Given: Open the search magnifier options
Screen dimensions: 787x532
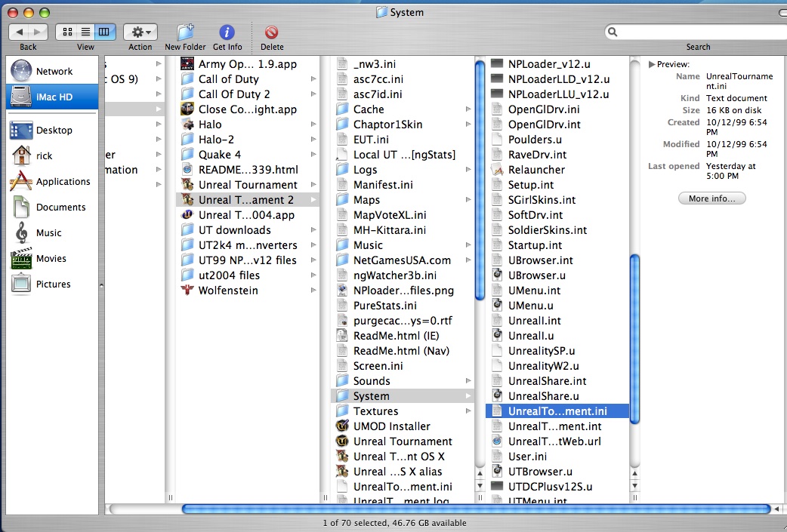Looking at the screenshot, I should [613, 32].
